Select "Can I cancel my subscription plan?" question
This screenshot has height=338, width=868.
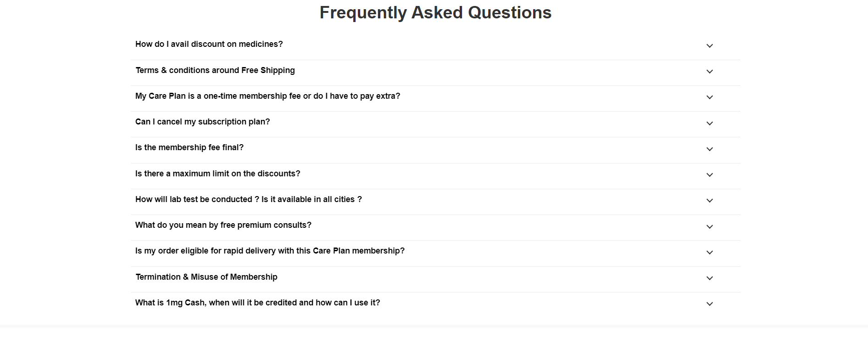pos(202,122)
